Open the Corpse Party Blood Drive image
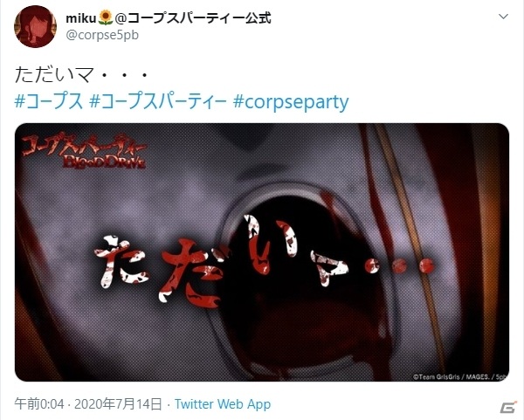This screenshot has height=420, width=524. tap(262, 252)
